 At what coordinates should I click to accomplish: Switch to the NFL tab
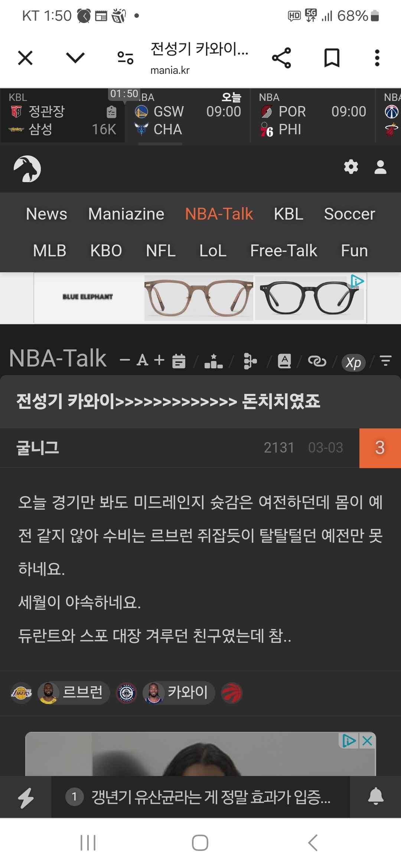[161, 251]
